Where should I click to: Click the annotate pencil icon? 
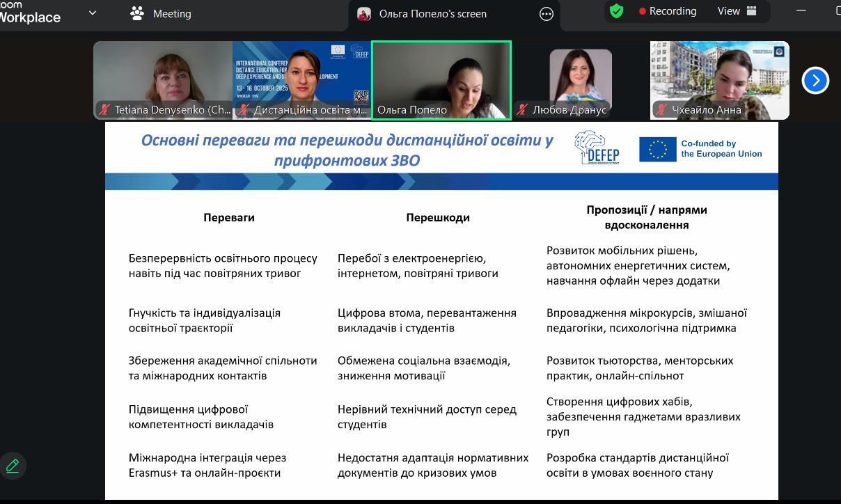(x=12, y=466)
